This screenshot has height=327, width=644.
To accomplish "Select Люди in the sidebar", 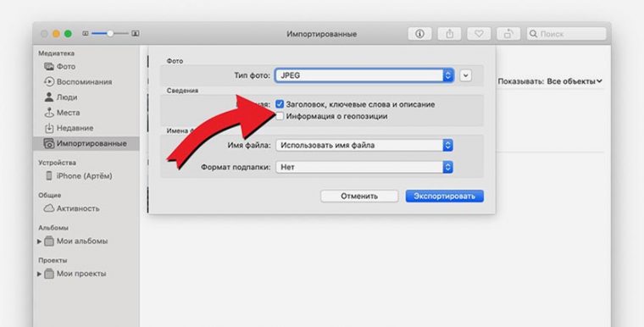I will [61, 97].
